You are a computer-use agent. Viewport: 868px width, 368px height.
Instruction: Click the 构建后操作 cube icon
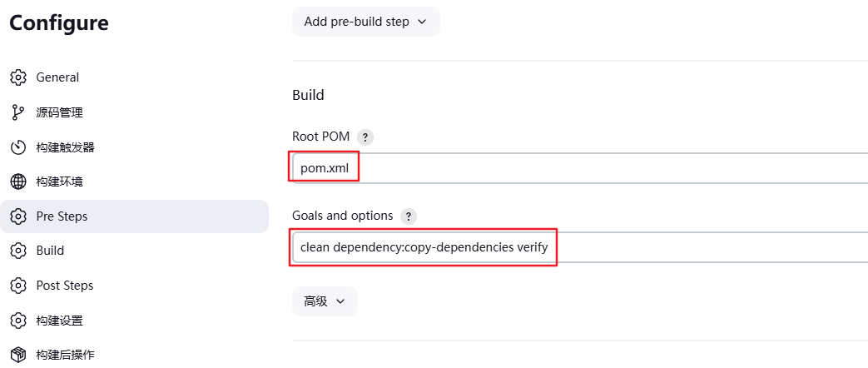(18, 355)
